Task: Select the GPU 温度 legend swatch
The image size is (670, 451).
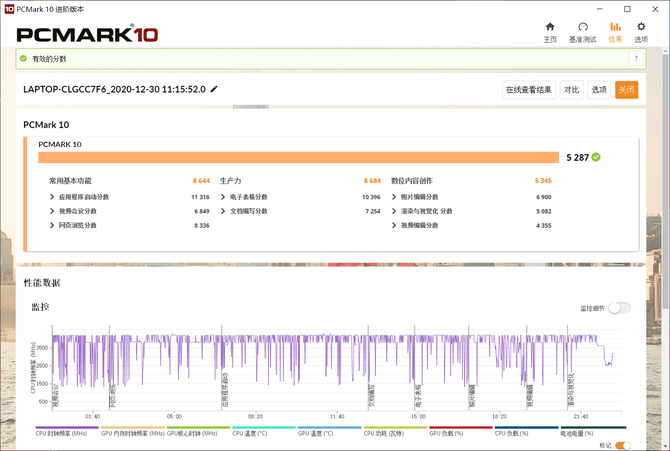Action: 329,427
